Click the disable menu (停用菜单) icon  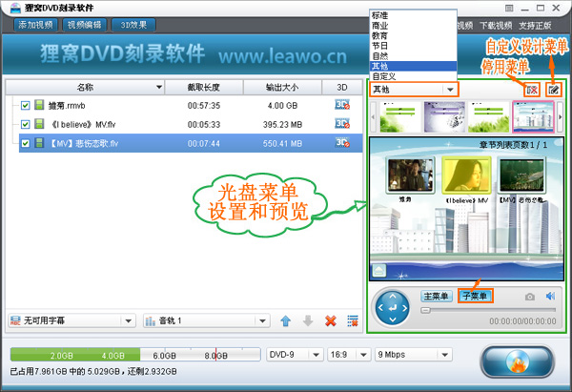pos(532,90)
